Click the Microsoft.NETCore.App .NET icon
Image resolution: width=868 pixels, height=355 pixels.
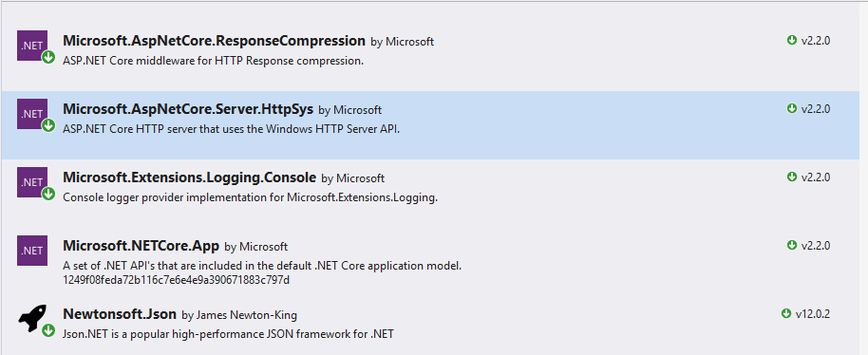(32, 251)
